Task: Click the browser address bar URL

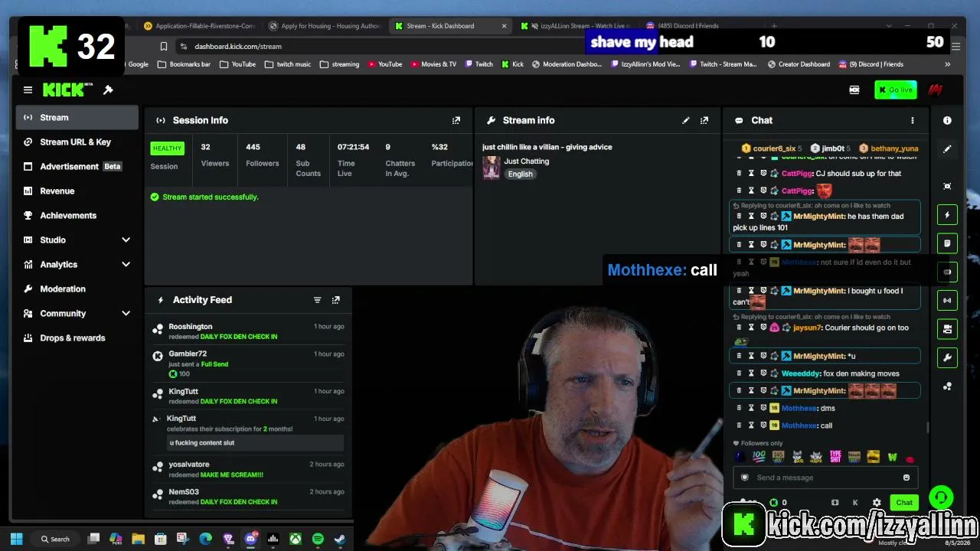Action: point(238,46)
